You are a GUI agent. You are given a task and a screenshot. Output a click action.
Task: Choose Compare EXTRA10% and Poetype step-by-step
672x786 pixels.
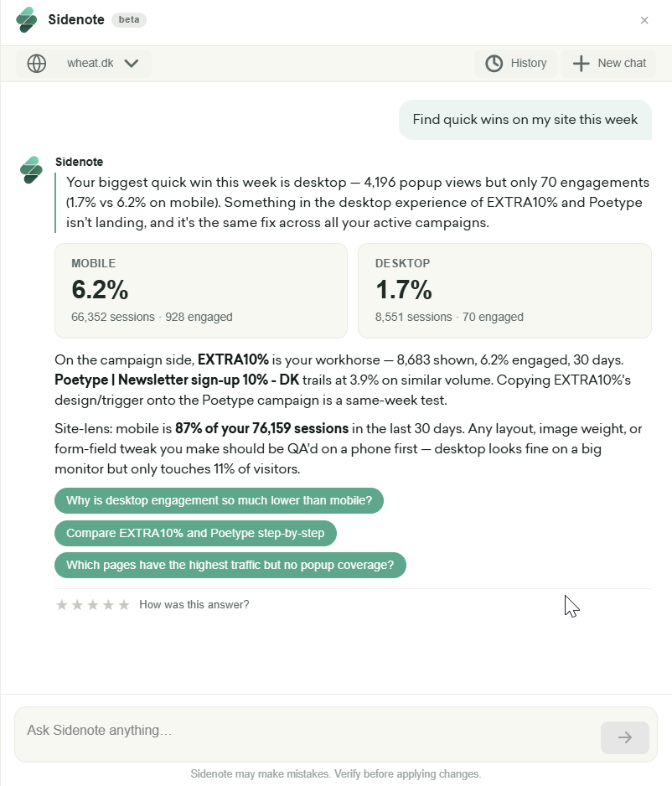[195, 533]
